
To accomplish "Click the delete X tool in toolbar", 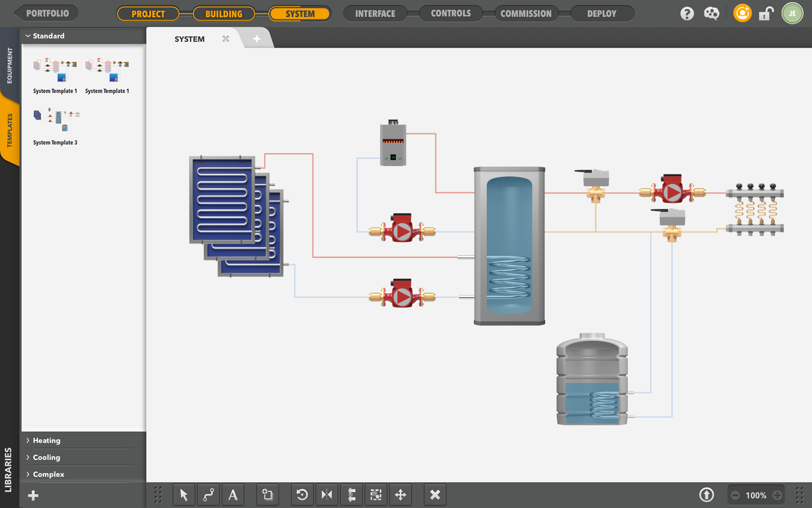I will point(435,495).
